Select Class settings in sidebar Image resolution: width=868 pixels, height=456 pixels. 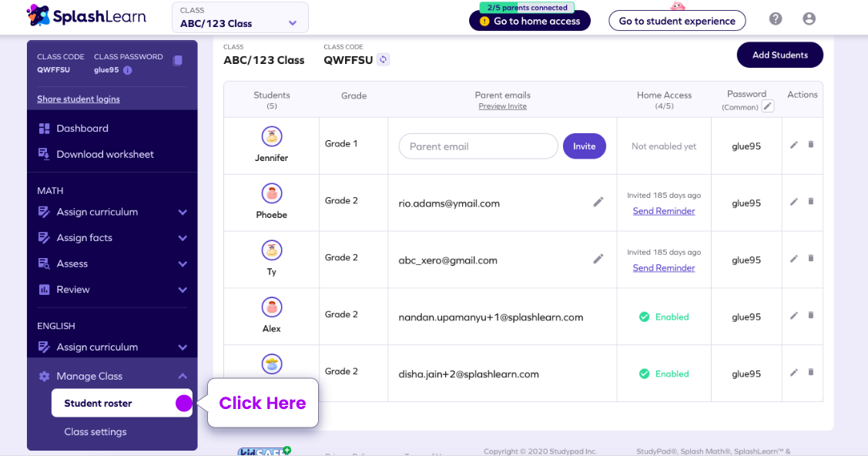(96, 431)
